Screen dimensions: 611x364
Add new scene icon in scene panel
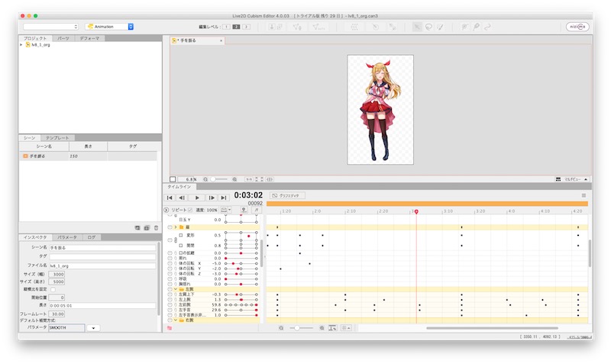137,227
